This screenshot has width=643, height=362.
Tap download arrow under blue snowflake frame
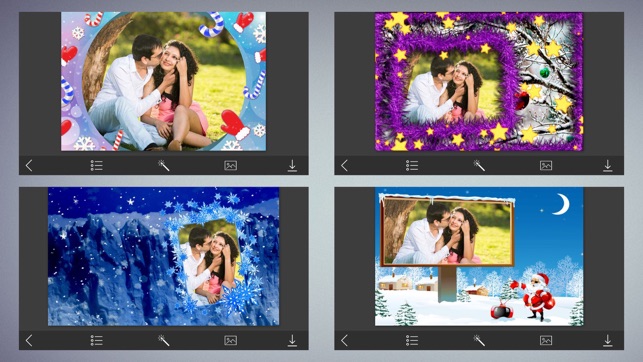(292, 340)
